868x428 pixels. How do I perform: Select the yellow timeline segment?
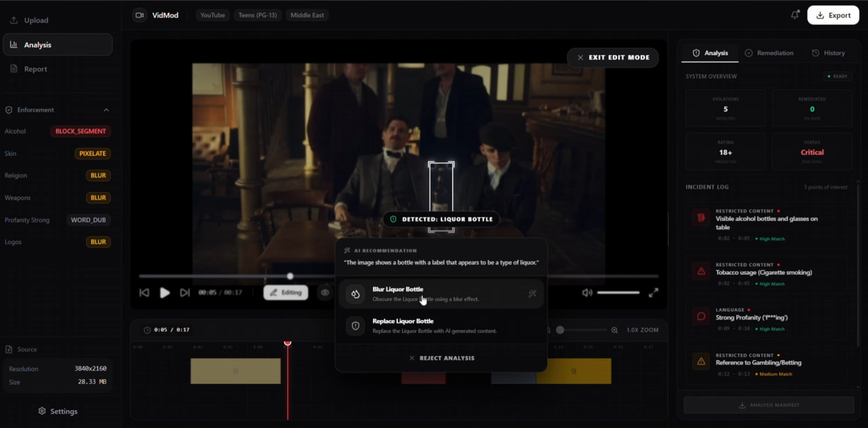pos(574,371)
